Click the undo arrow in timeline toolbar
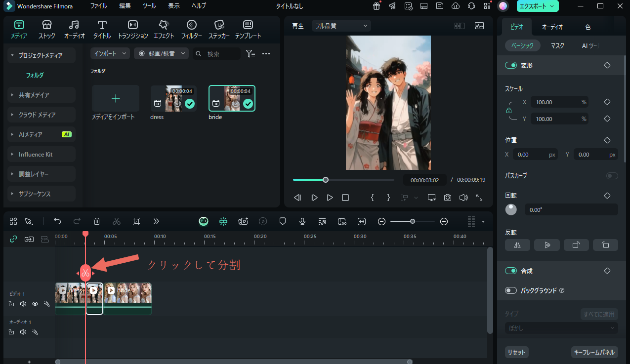 coord(57,221)
